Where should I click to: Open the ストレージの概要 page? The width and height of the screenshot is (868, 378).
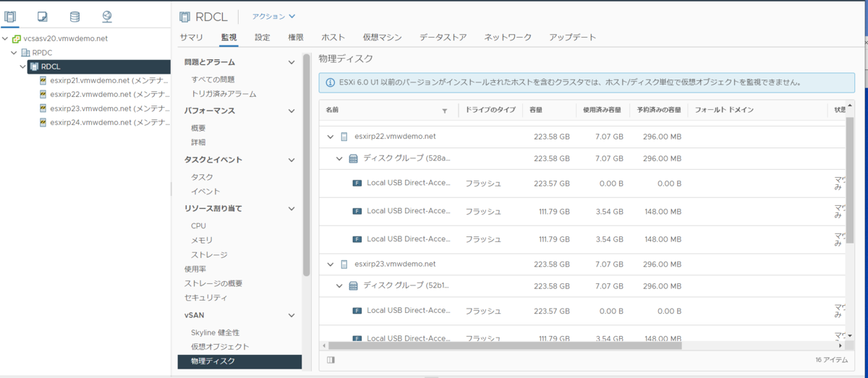[213, 283]
